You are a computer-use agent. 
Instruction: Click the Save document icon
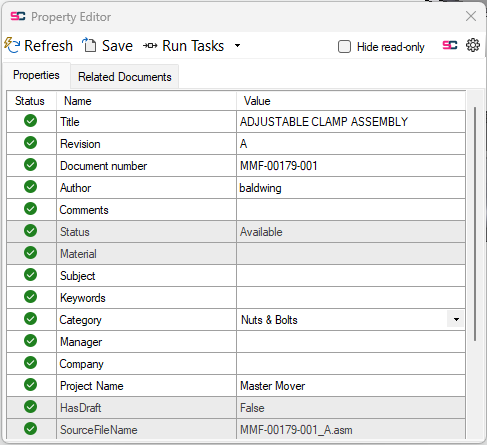89,45
